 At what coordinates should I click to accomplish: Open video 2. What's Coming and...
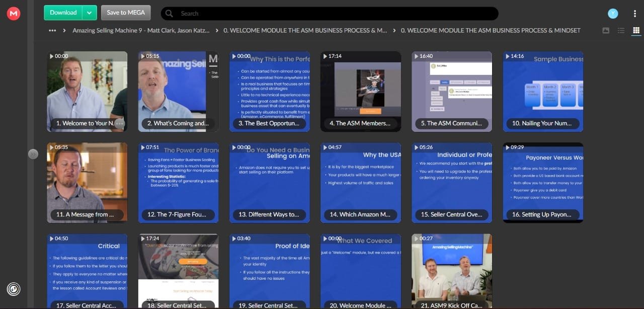point(179,92)
